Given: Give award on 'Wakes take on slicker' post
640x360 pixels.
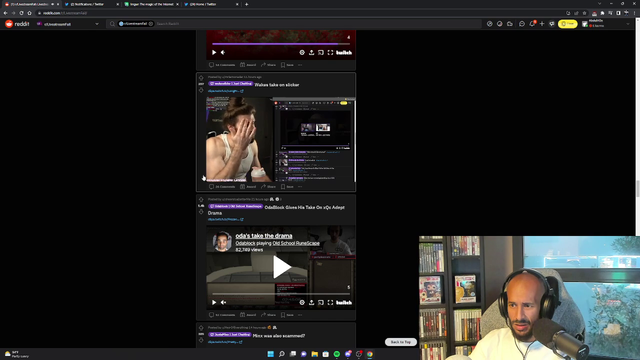Looking at the screenshot, I should point(248,187).
